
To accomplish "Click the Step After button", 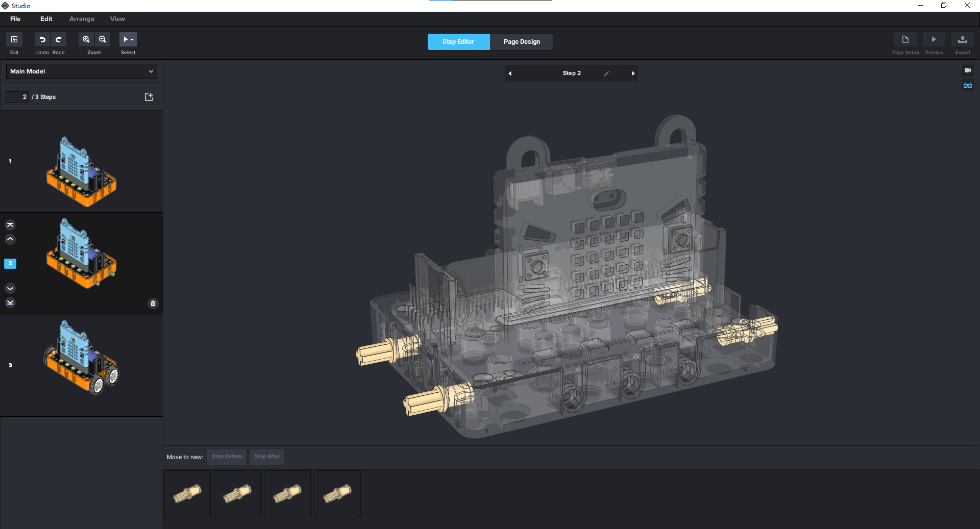I will pyautogui.click(x=267, y=457).
